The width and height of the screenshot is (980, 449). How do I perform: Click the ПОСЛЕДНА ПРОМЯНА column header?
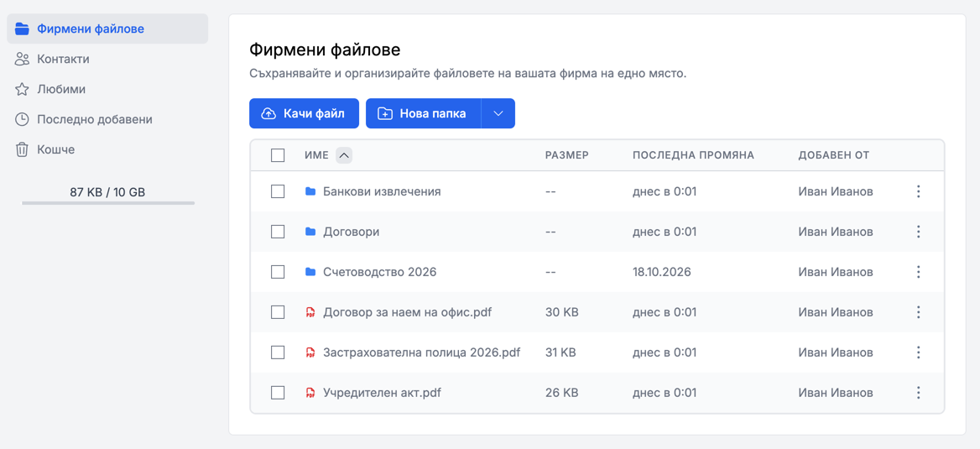(x=693, y=155)
